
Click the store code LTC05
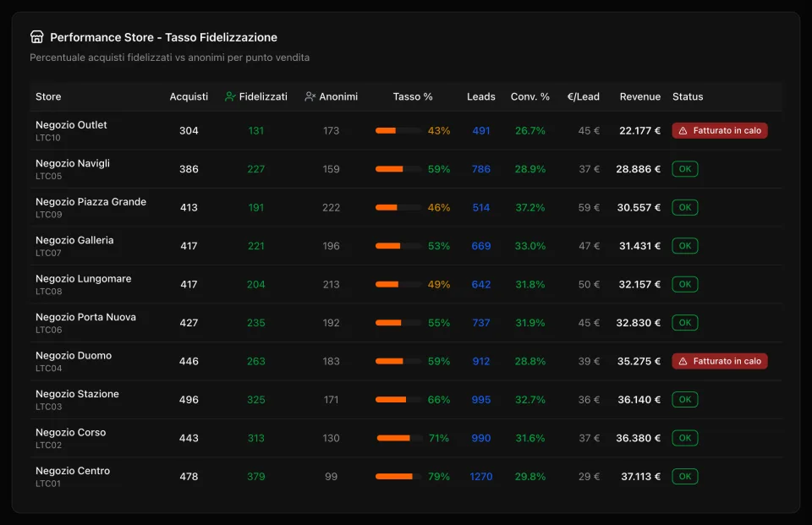49,176
